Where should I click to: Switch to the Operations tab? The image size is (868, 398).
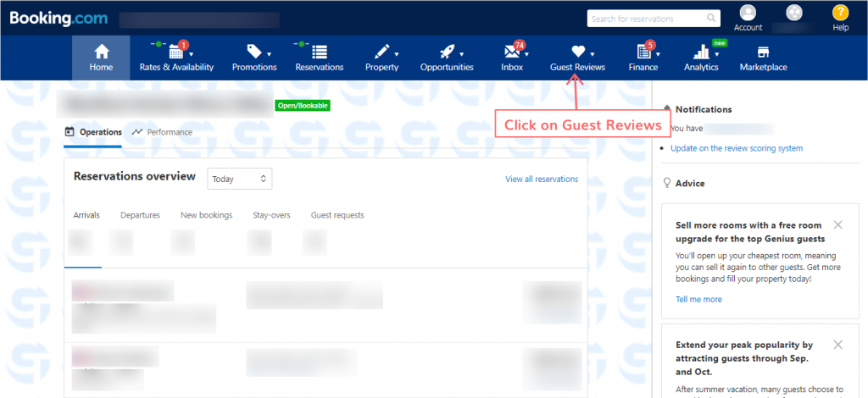[93, 132]
